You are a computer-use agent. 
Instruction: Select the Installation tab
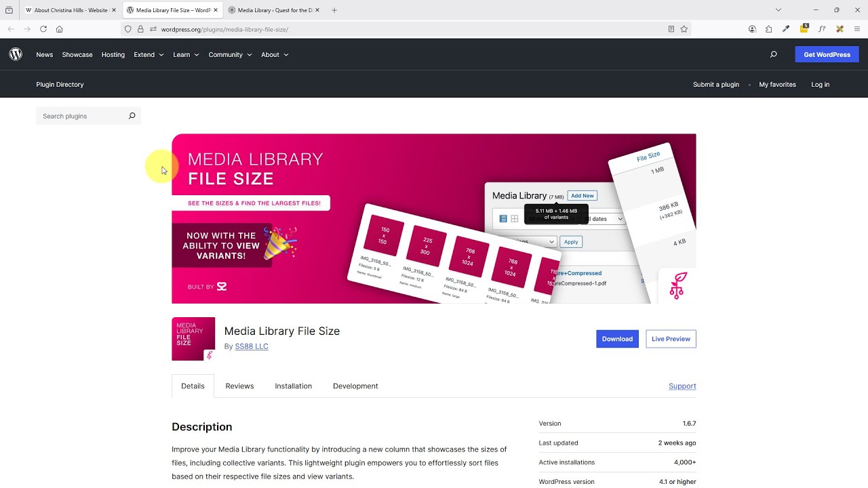(x=293, y=386)
